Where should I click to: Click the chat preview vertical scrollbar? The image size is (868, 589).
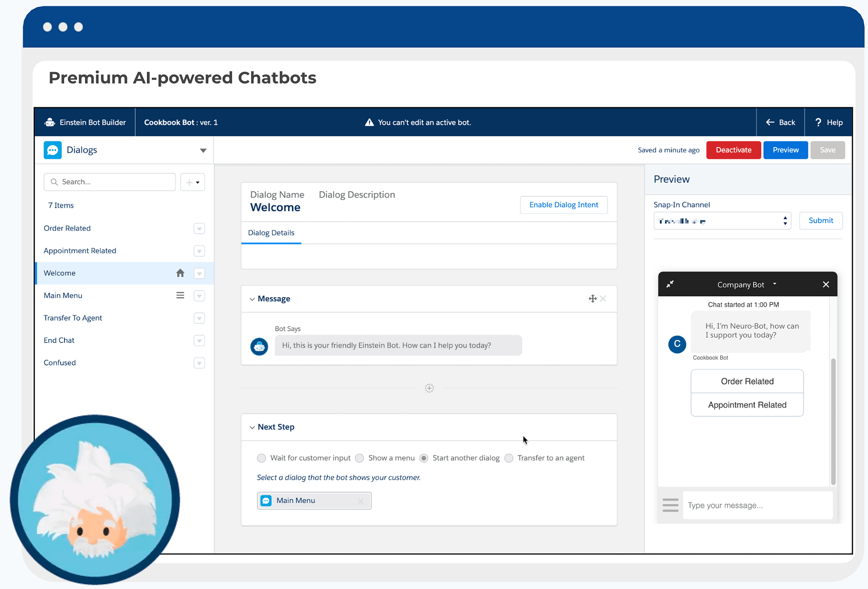833,421
